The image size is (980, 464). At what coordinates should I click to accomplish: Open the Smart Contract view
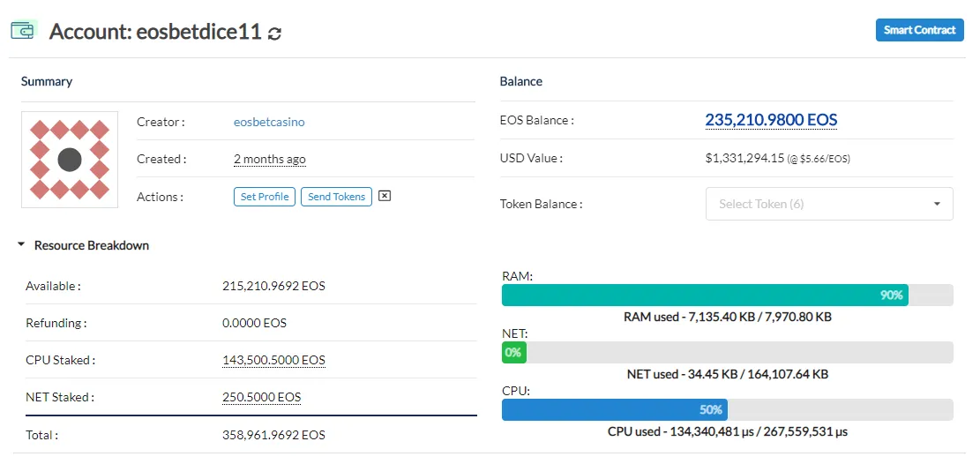919,30
